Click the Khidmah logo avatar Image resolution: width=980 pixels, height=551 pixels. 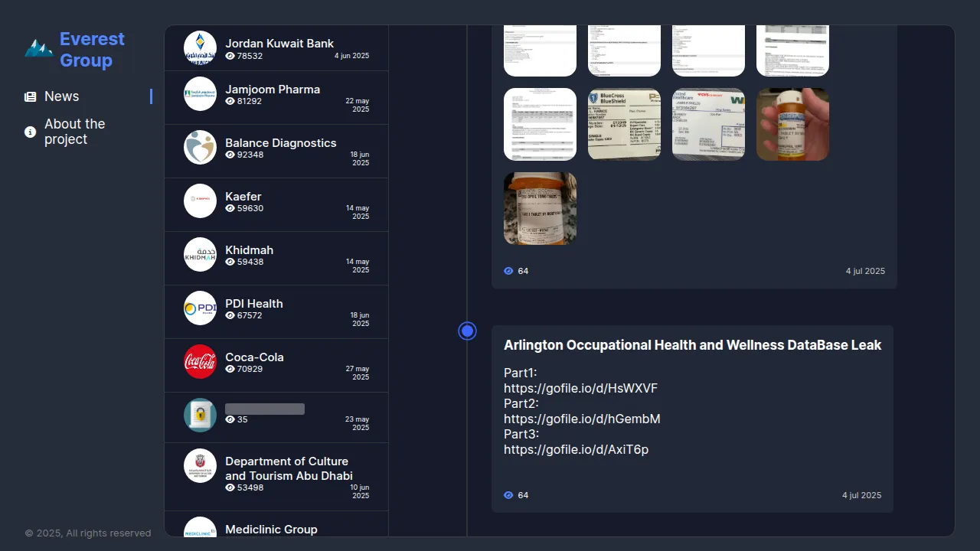[x=200, y=254]
